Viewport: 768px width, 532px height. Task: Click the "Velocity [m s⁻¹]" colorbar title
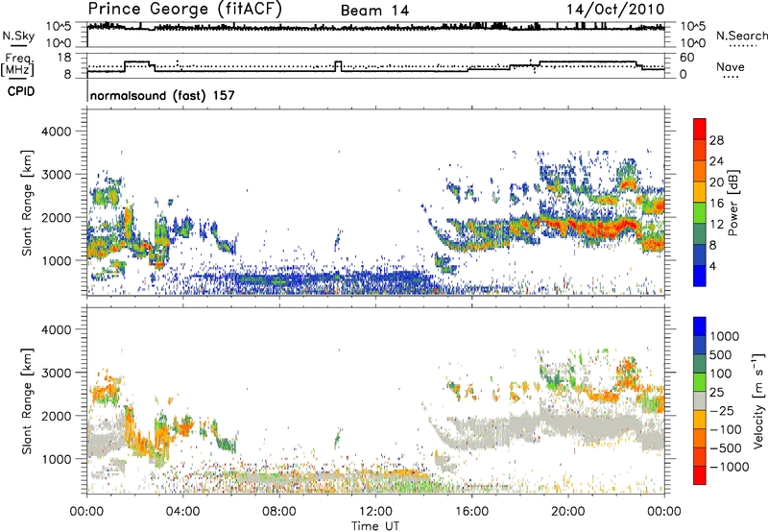click(758, 400)
